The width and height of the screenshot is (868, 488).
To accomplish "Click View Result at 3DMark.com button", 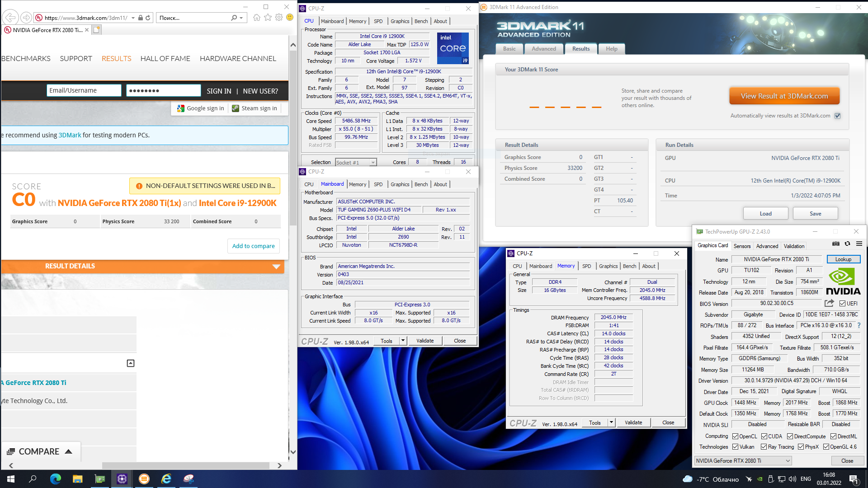I will 784,96.
